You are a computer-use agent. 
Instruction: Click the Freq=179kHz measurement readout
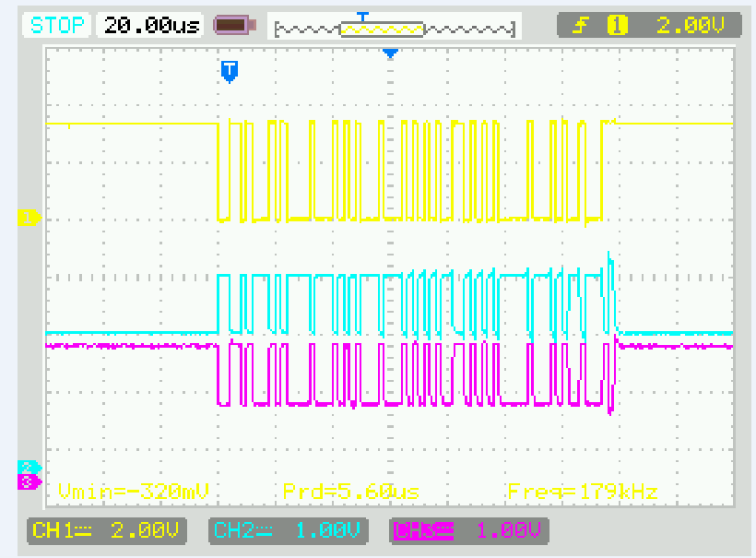581,493
